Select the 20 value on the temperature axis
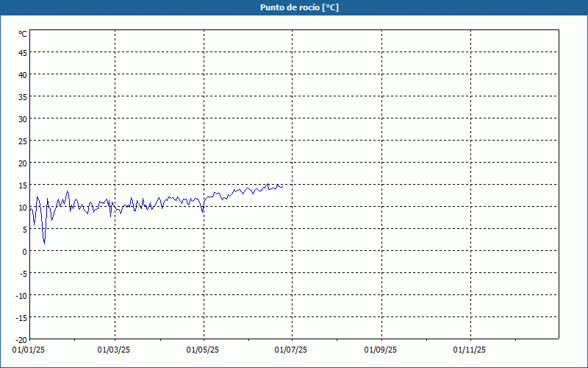 coord(23,163)
